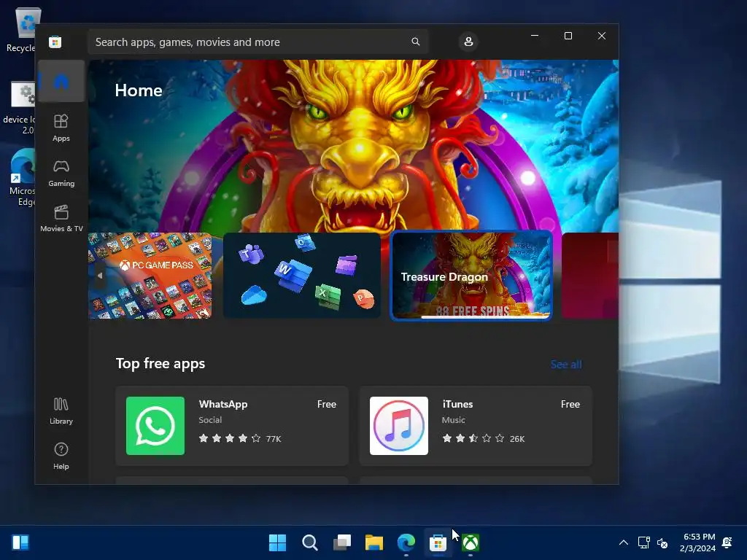
Task: Open File Explorer from the taskbar
Action: (374, 542)
